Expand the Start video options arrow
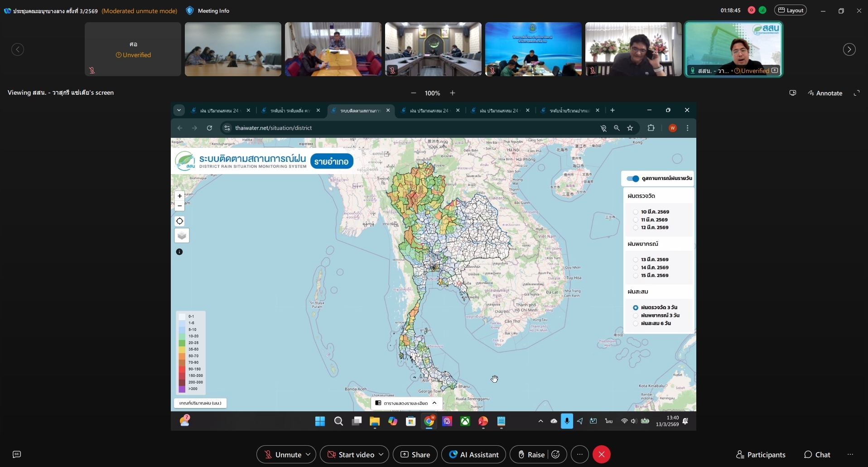 point(381,454)
